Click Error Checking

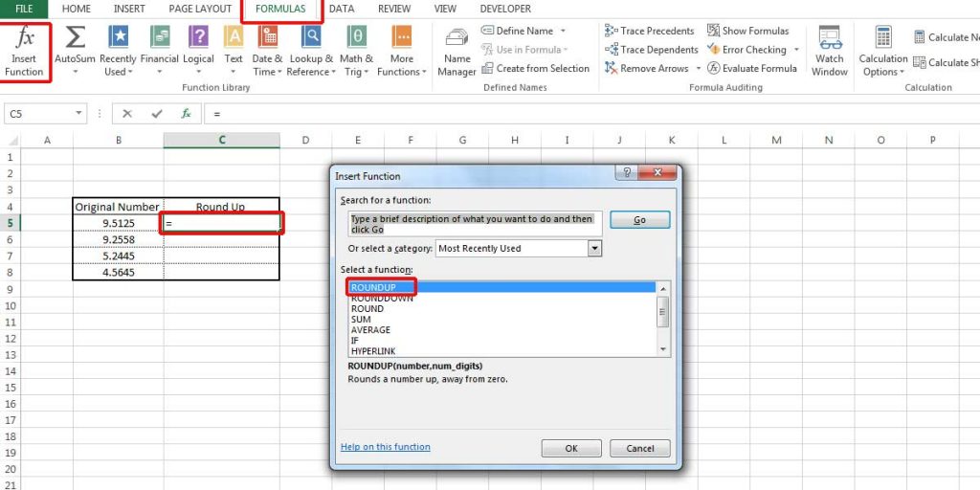[746, 50]
